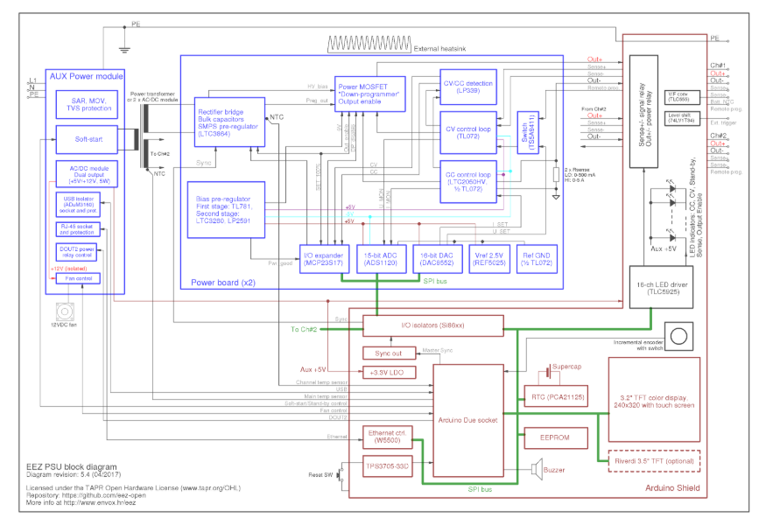Viewport: 766px width, 532px height.
Task: Click the USB isolator (ADuM3160) block
Action: coord(78,205)
